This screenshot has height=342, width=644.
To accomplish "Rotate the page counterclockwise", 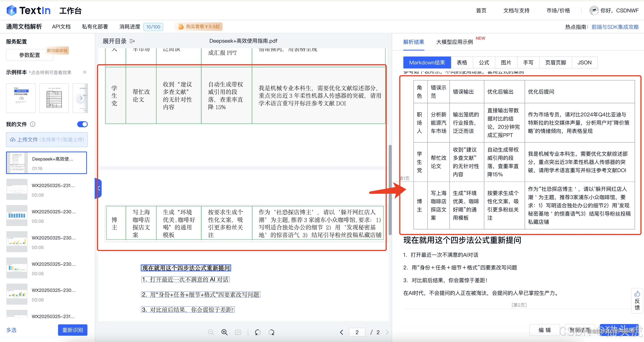I will point(258,332).
